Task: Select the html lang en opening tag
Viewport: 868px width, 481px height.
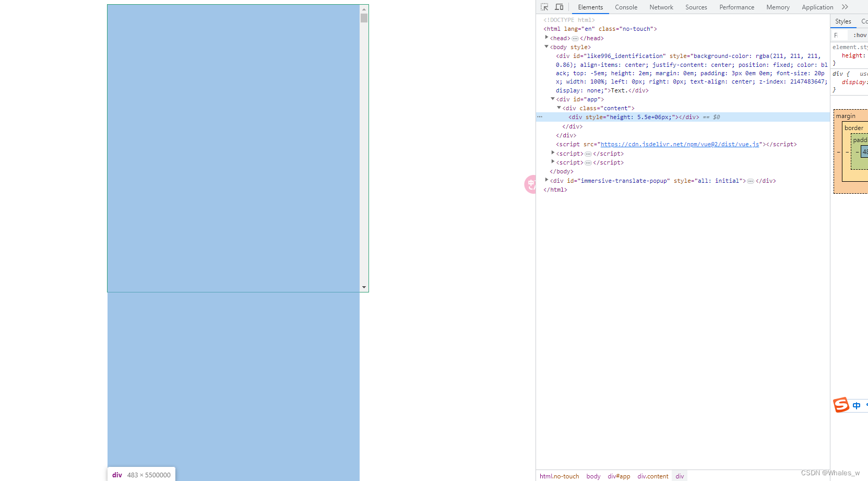Action: (600, 29)
